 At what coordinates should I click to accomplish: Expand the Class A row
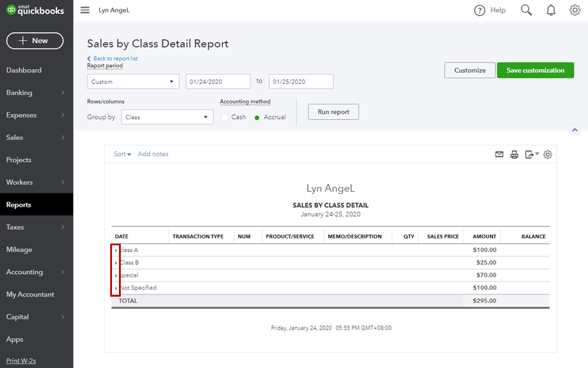tap(116, 250)
